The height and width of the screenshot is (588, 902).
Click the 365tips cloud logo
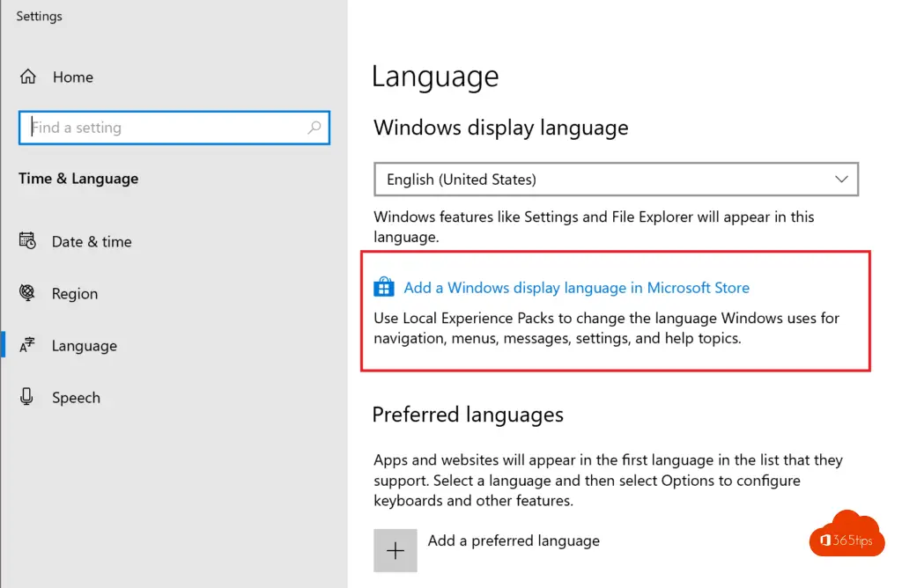[846, 534]
